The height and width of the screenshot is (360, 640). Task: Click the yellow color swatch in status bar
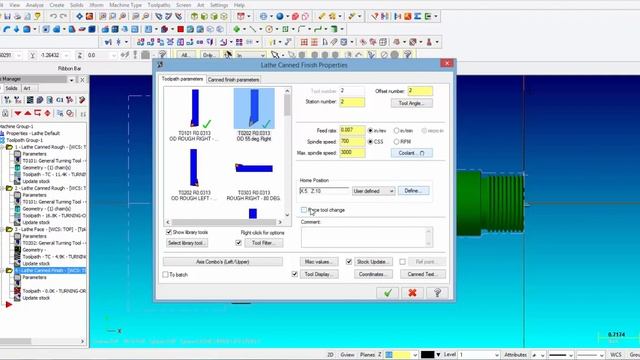pos(402,355)
